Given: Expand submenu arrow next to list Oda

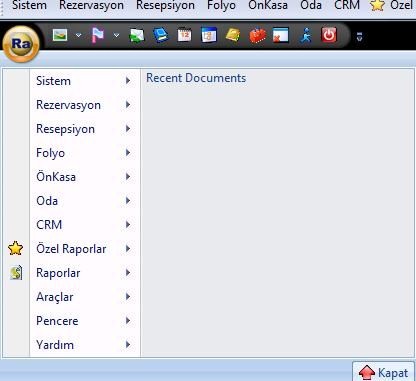Looking at the screenshot, I should (x=128, y=201).
